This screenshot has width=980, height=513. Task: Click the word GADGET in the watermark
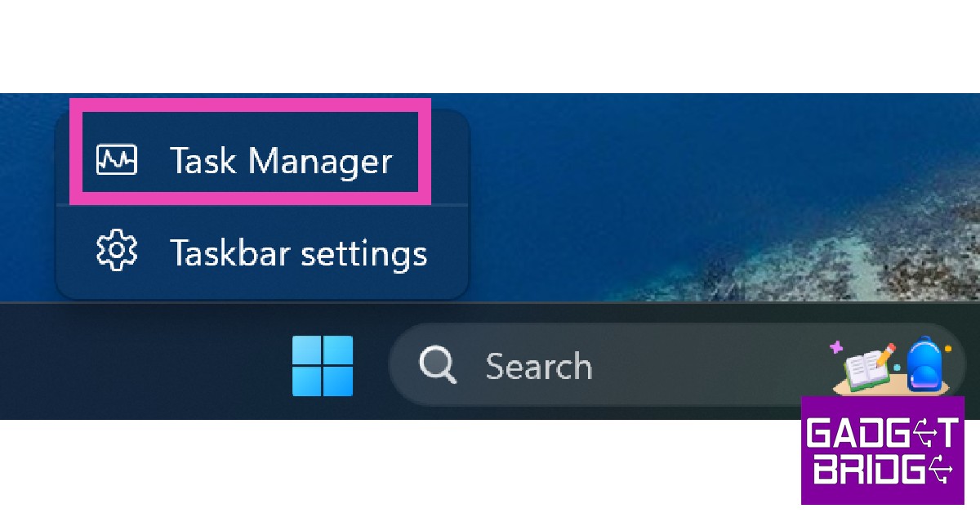coord(882,433)
